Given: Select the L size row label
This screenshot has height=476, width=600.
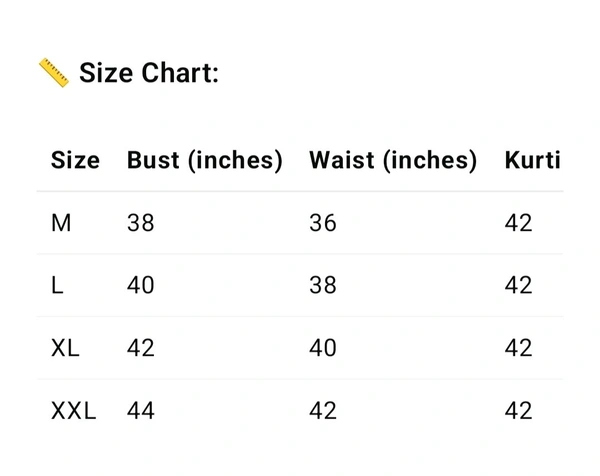Looking at the screenshot, I should pos(57,285).
